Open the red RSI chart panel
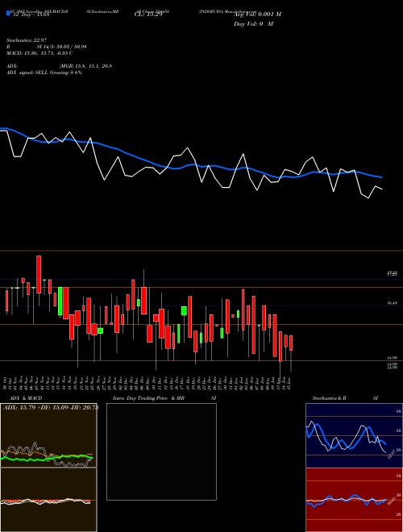The image size is (403, 532). click(x=354, y=500)
